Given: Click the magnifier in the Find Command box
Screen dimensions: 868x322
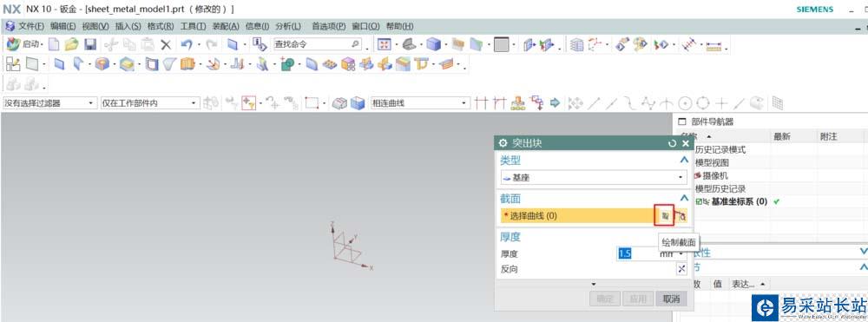Looking at the screenshot, I should [355, 44].
